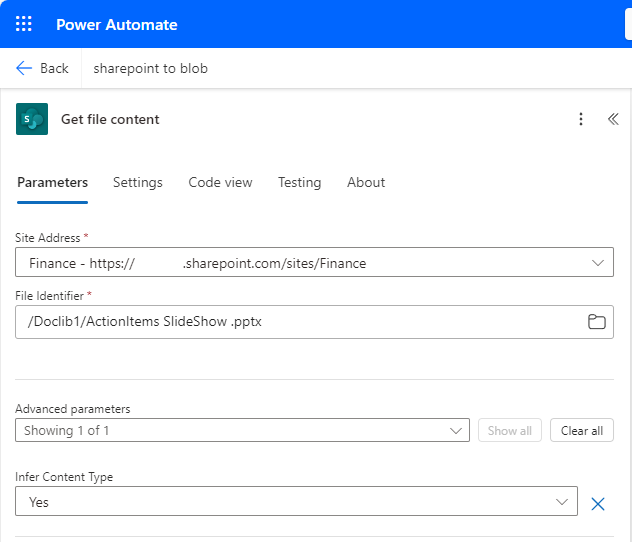Click the Back link text
The height and width of the screenshot is (542, 632).
click(x=54, y=68)
